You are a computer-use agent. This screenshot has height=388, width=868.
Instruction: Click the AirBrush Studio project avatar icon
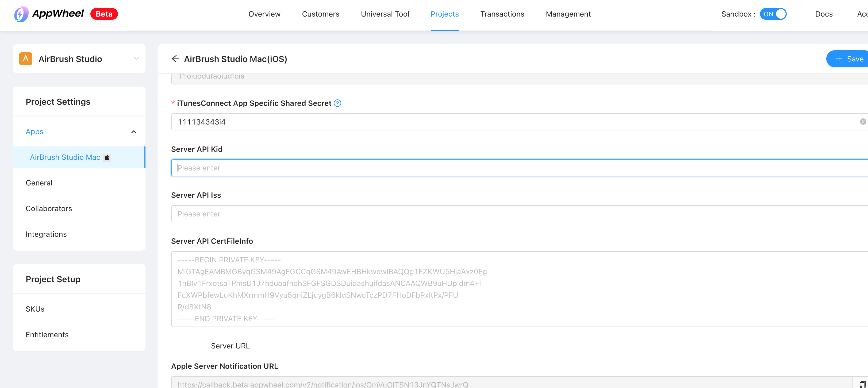pyautogui.click(x=26, y=58)
